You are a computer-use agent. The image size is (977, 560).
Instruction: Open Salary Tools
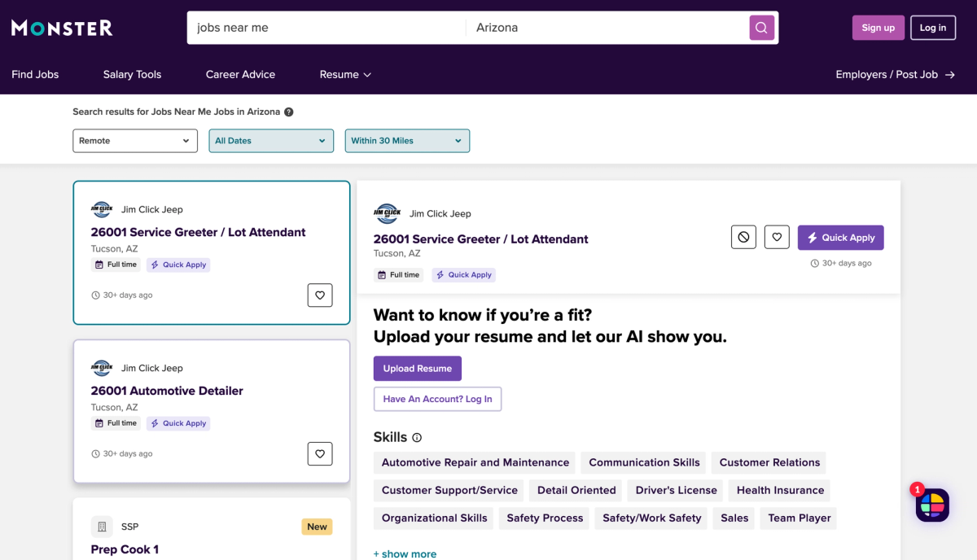pos(132,75)
